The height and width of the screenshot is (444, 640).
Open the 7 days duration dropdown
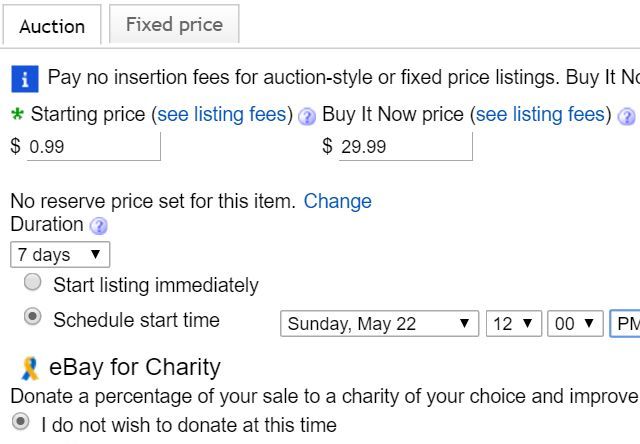[60, 255]
